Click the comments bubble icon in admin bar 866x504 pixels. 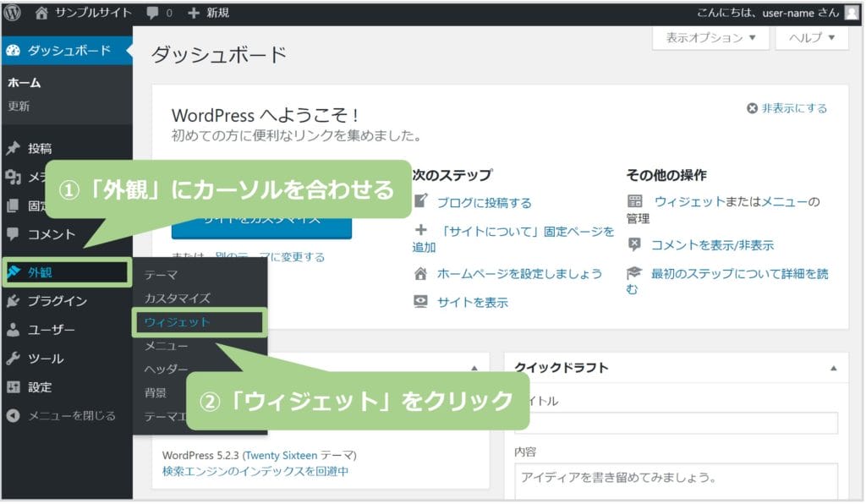point(152,13)
